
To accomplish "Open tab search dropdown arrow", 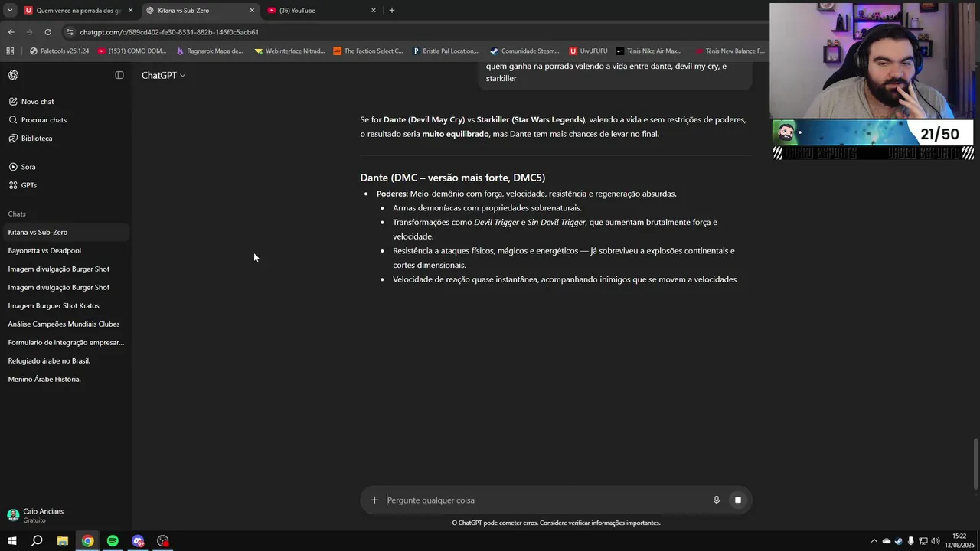I will 10,11.
